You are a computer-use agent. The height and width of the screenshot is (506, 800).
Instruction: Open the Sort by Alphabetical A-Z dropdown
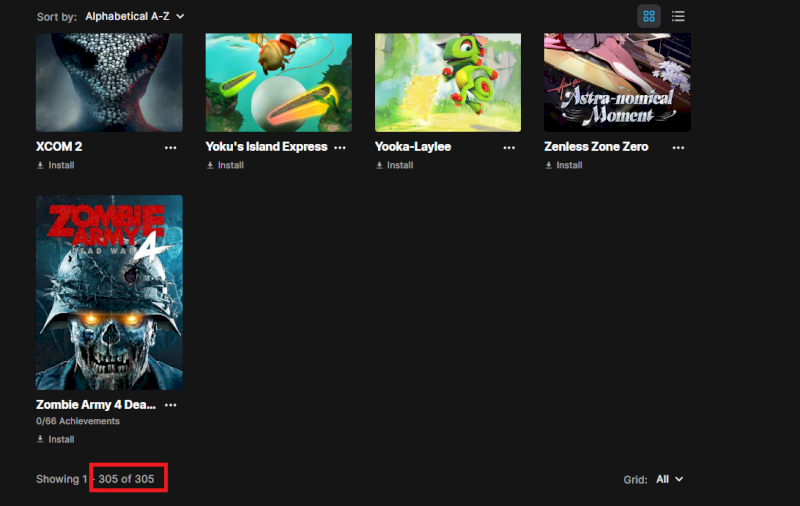click(x=135, y=16)
